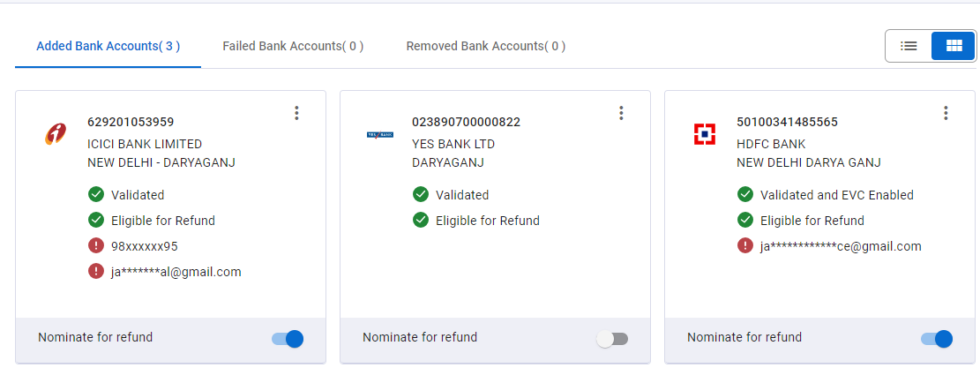The image size is (980, 368).
Task: Click warning icon beside ja*******al@gmail.com
Action: tap(95, 271)
